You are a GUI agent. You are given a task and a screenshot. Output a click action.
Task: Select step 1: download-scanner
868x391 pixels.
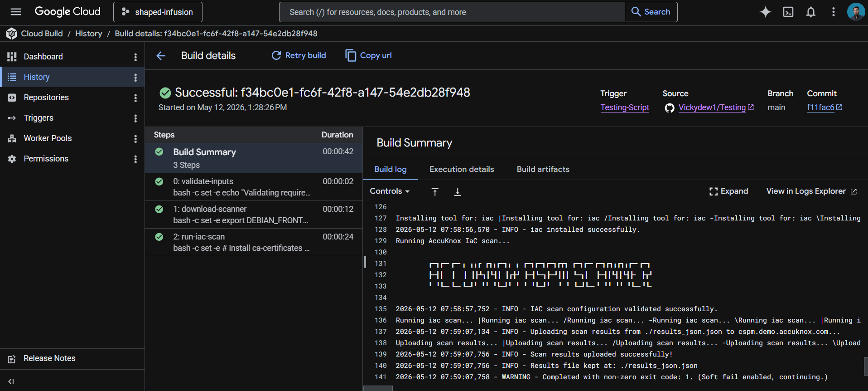tap(254, 215)
